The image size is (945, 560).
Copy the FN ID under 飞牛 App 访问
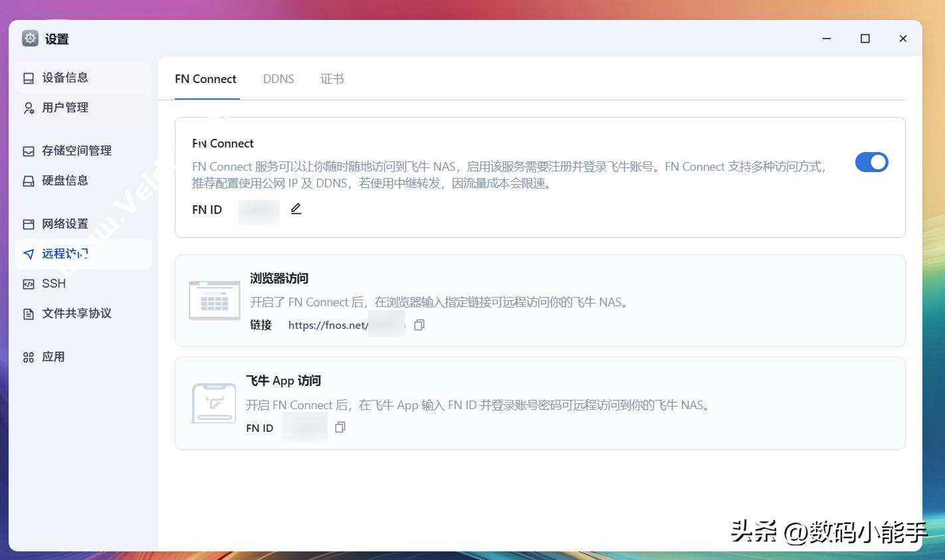(x=340, y=427)
